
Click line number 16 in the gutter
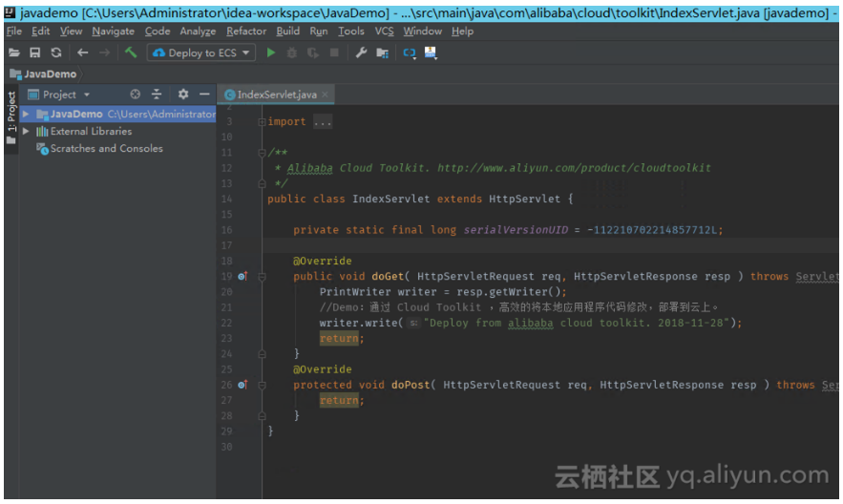tap(226, 230)
